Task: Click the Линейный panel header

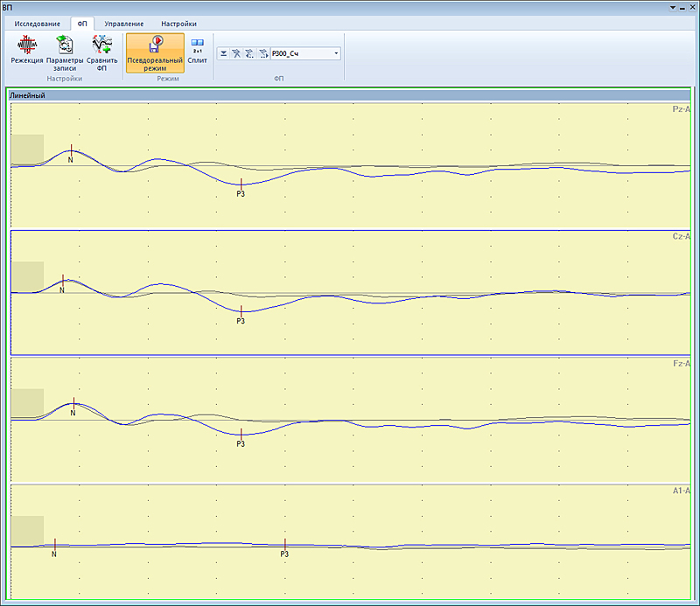Action: pos(349,95)
